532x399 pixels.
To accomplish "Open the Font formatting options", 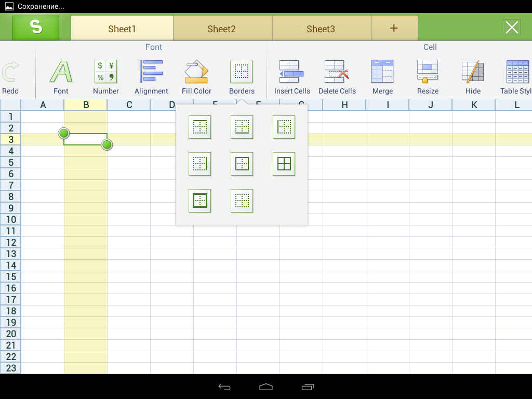I will click(61, 76).
